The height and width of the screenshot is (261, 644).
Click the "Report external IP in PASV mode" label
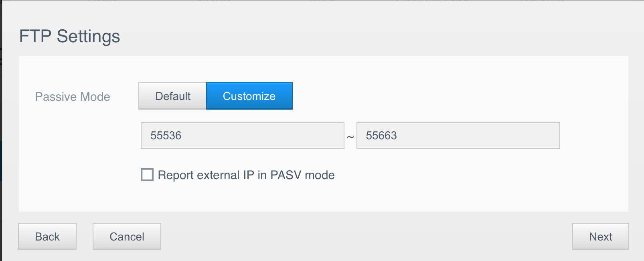pos(246,175)
